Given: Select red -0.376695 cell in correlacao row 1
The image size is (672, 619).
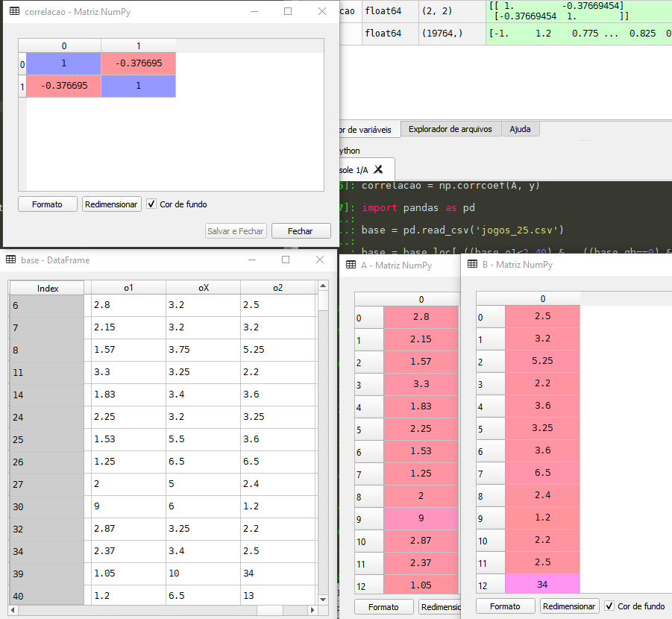Looking at the screenshot, I should pyautogui.click(x=63, y=86).
